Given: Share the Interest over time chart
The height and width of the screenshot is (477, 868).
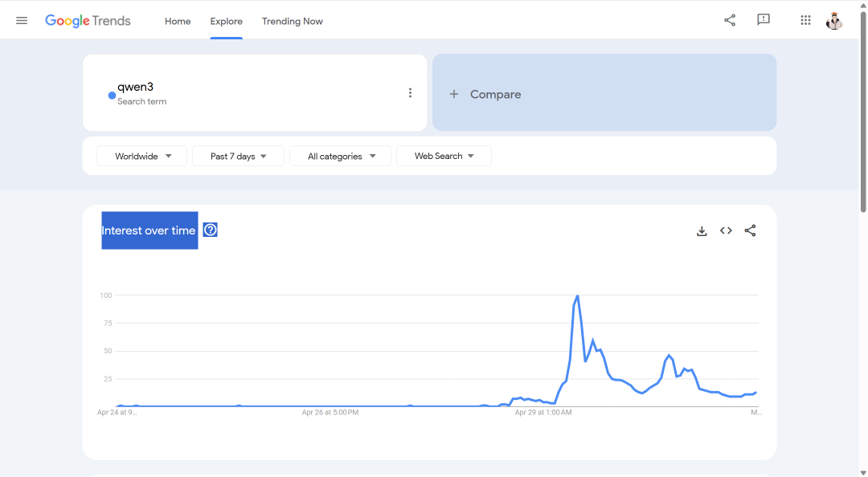Looking at the screenshot, I should [x=750, y=230].
